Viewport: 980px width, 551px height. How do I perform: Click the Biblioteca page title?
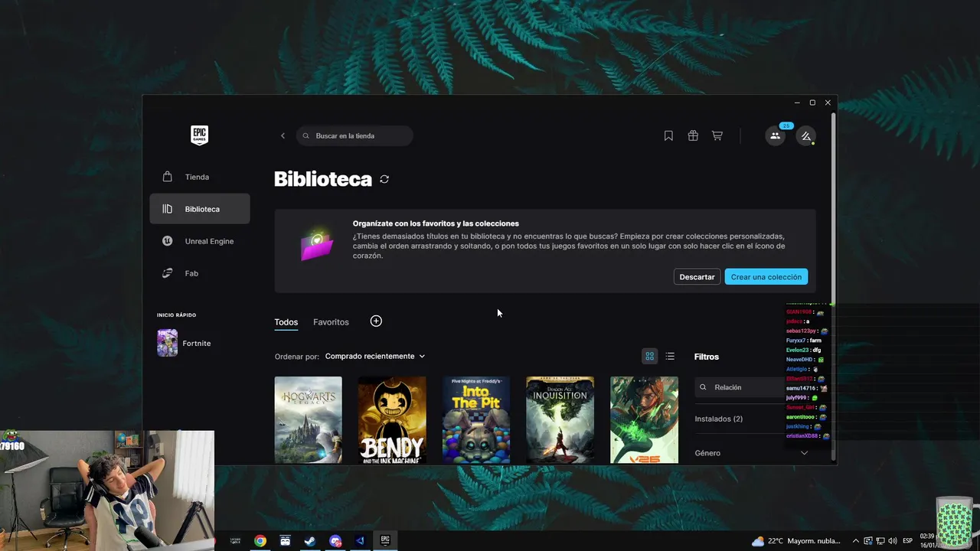(323, 179)
